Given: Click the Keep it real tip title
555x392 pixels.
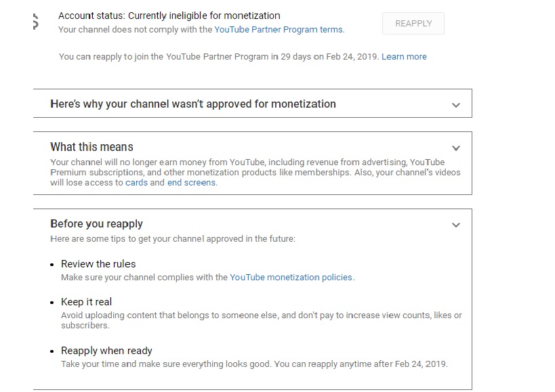Looking at the screenshot, I should point(86,302).
